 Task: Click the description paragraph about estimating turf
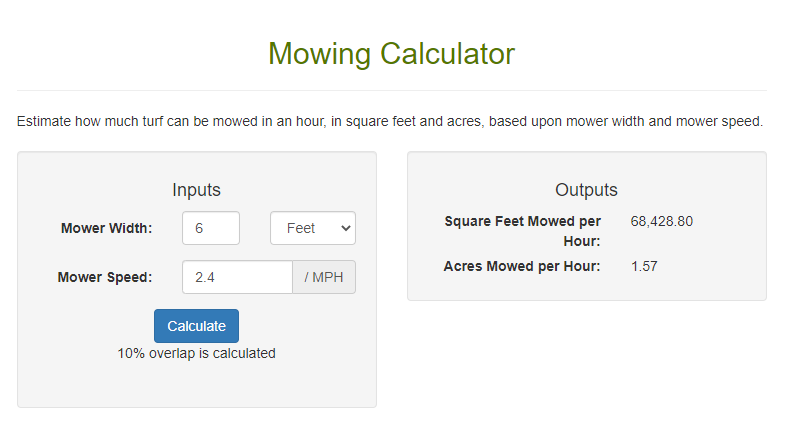390,122
